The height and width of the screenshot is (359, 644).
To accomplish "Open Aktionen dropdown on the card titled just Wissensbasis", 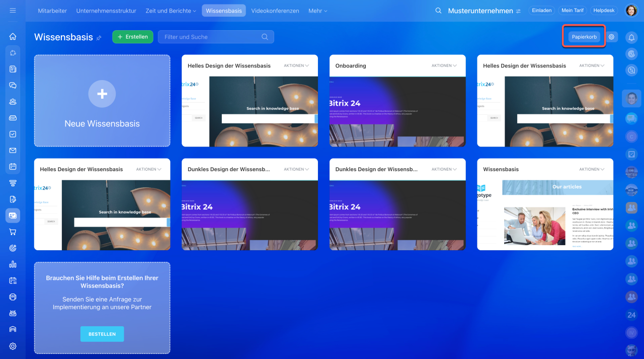I will pyautogui.click(x=592, y=169).
